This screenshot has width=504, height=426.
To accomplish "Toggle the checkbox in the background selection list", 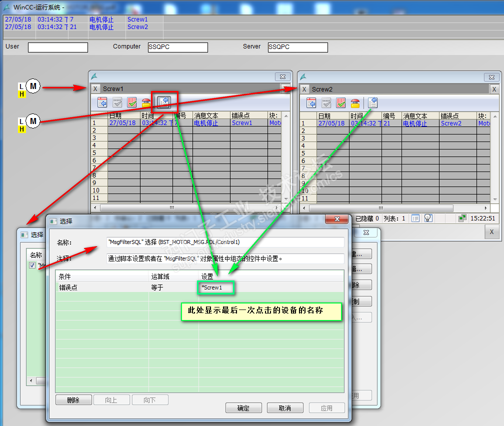I will [x=32, y=265].
